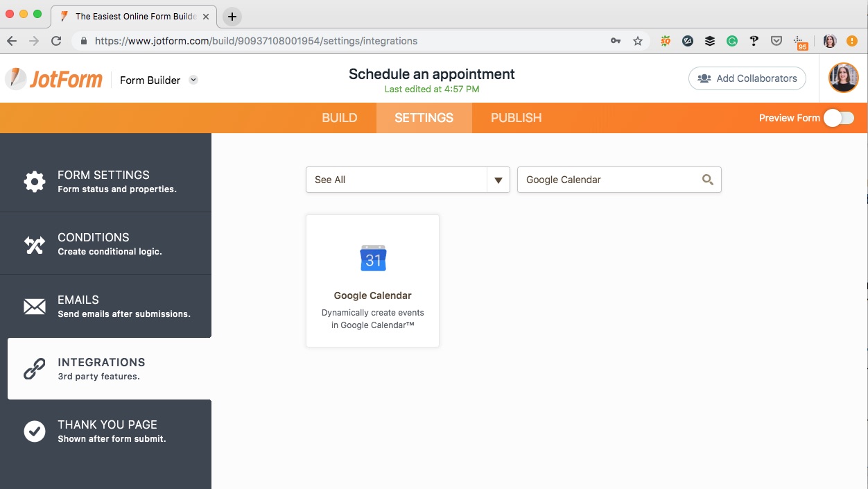The height and width of the screenshot is (489, 868).
Task: Click the dark circular extension icon
Action: pyautogui.click(x=688, y=41)
